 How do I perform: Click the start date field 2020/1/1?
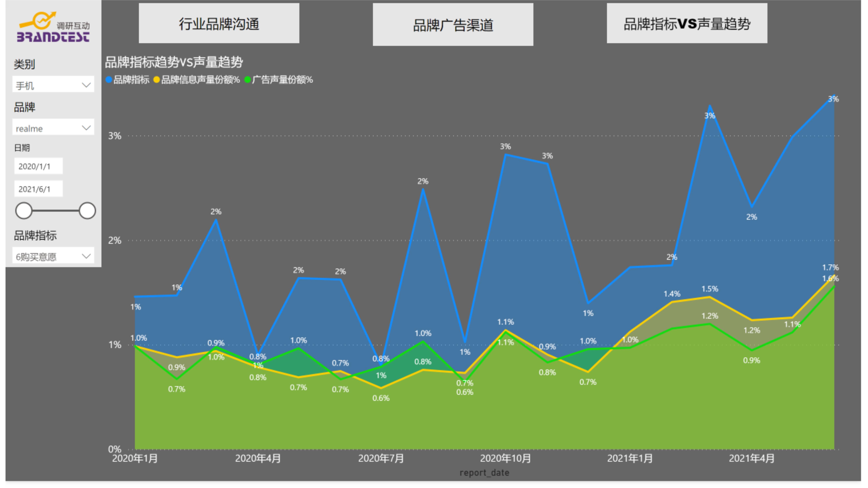(x=38, y=166)
